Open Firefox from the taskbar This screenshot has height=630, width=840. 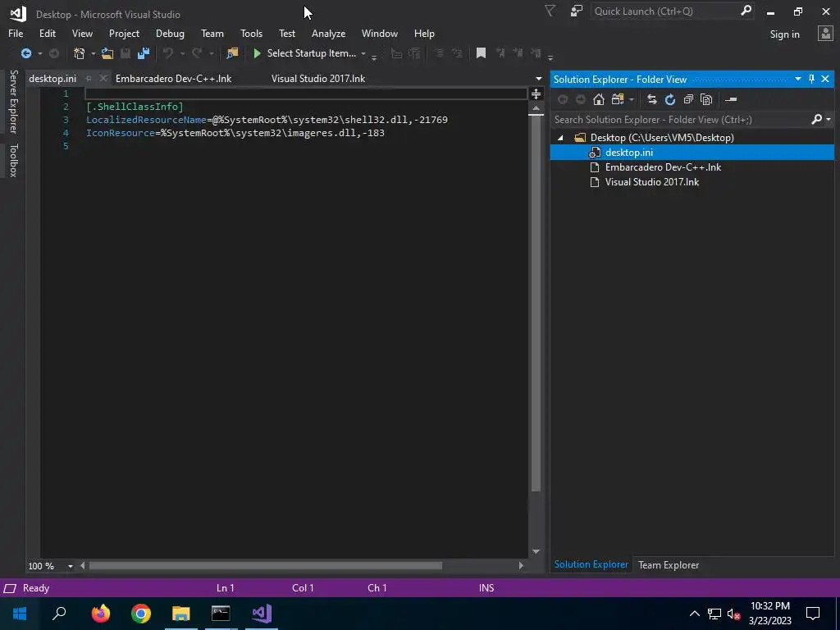[x=100, y=614]
